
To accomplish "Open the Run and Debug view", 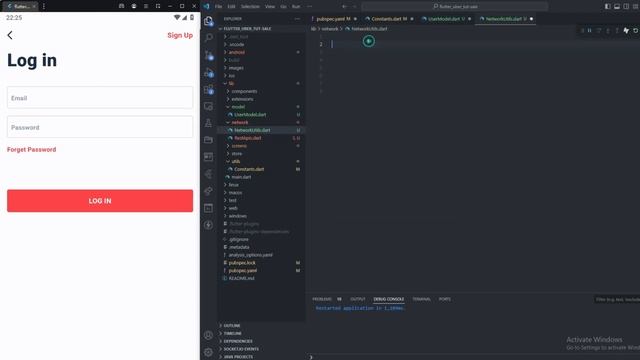I will point(208,73).
